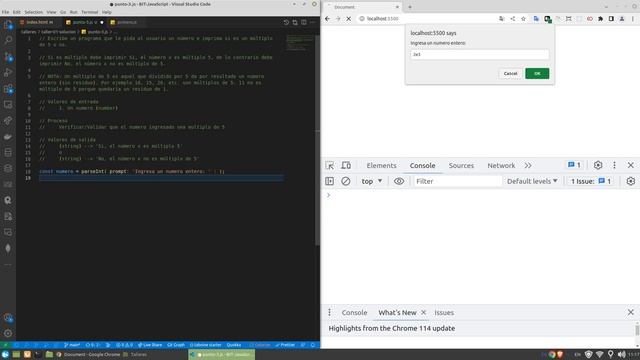The height and width of the screenshot is (360, 640).
Task: Open the Search view in VS Code
Action: coord(8,40)
